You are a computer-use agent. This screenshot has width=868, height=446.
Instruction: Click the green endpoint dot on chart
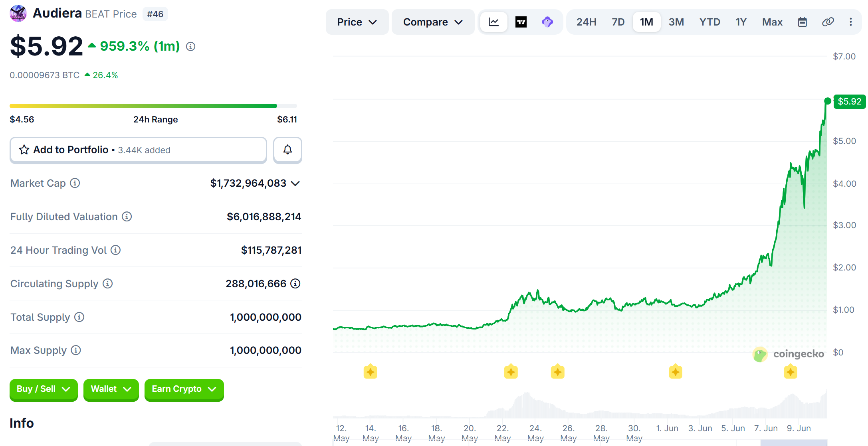828,101
